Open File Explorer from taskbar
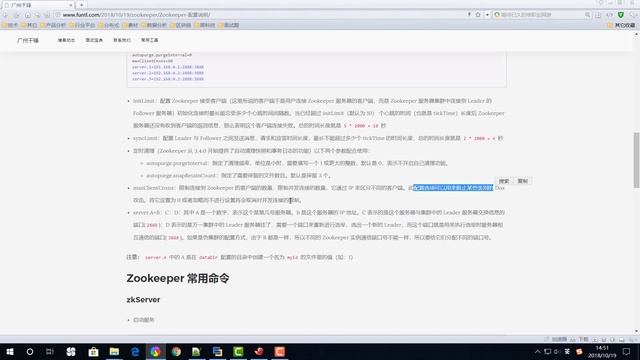 (x=114, y=351)
